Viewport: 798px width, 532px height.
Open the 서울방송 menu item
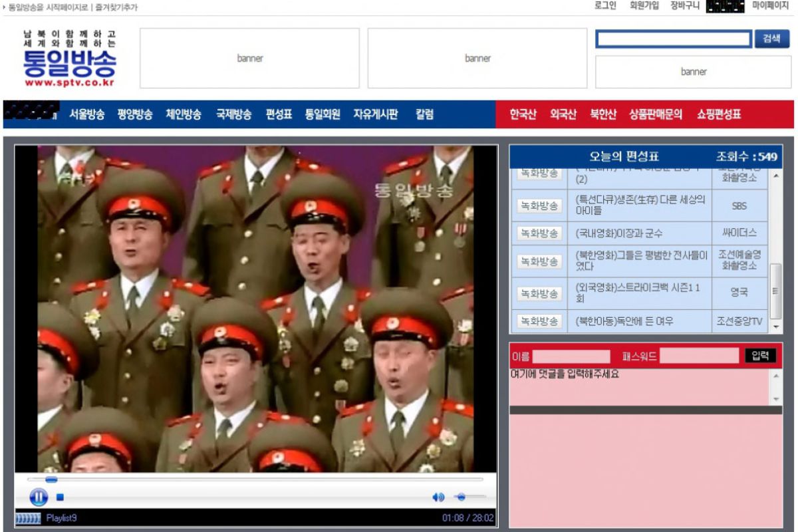point(87,114)
